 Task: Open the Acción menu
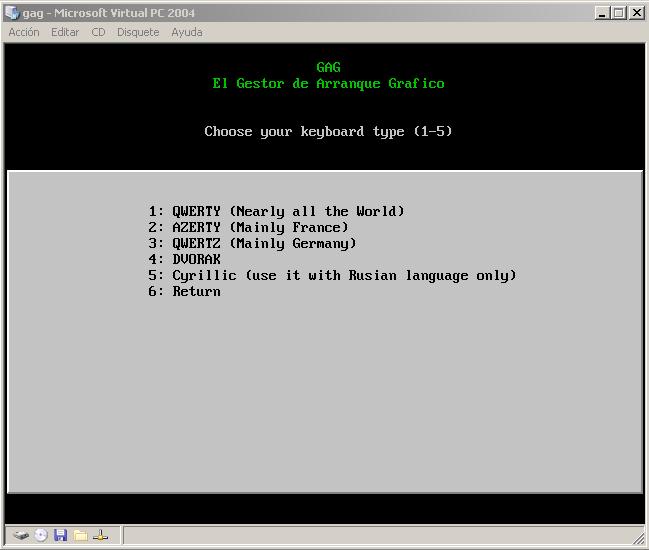24,32
